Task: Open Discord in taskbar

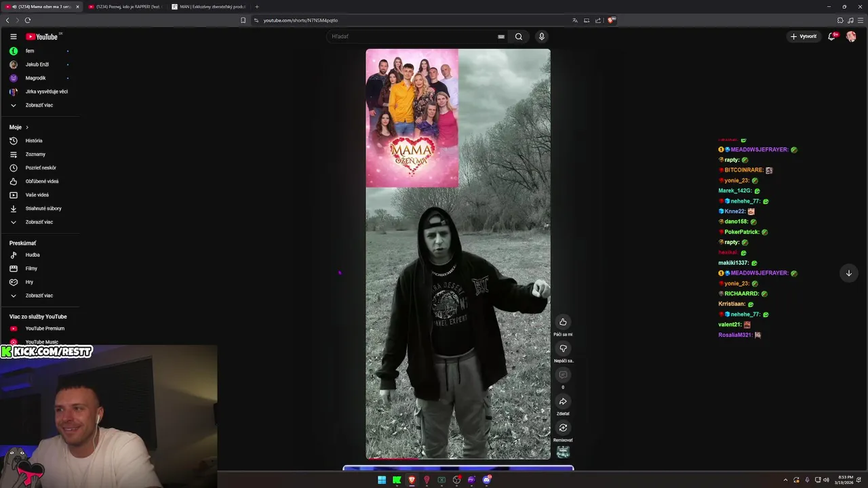Action: (486, 480)
